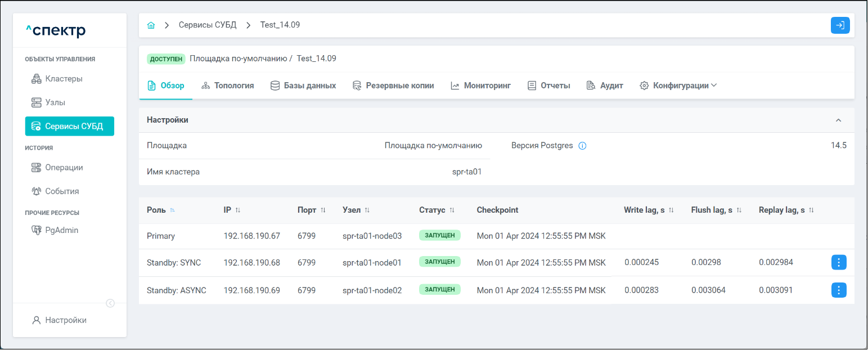This screenshot has height=350, width=868.
Task: Open actions menu for Standby: SYNC row
Action: point(838,262)
